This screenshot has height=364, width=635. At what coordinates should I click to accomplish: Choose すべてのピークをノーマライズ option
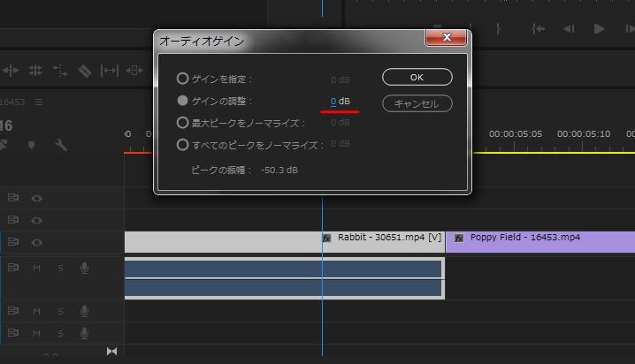point(183,144)
